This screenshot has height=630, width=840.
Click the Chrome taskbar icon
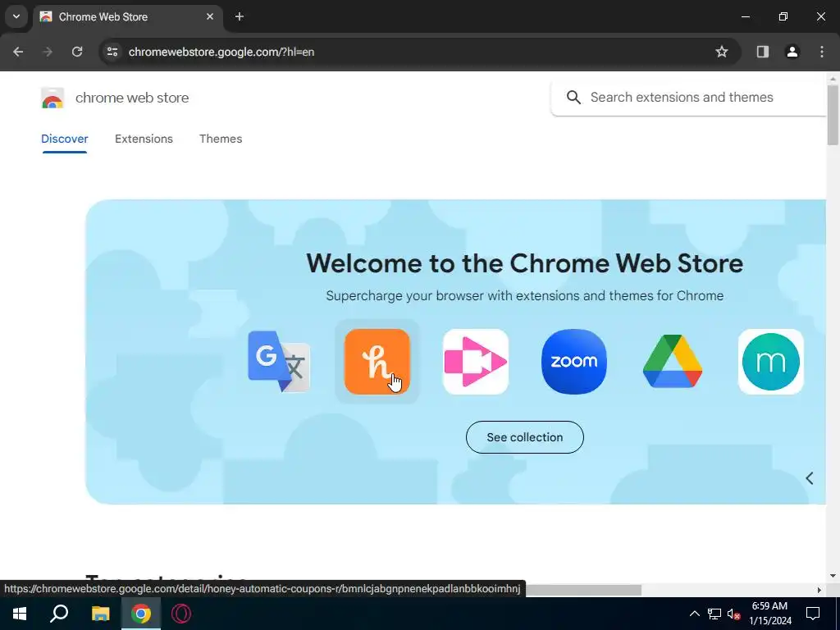(x=141, y=614)
